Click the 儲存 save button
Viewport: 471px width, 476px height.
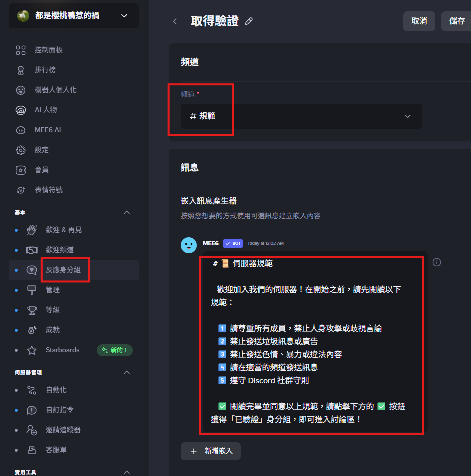pos(457,21)
